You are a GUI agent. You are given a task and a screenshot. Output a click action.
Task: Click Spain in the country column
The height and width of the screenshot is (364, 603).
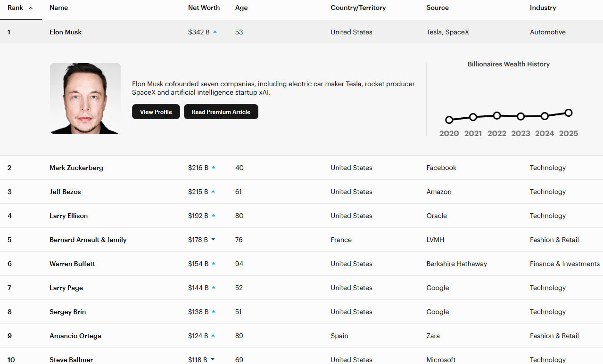(339, 336)
